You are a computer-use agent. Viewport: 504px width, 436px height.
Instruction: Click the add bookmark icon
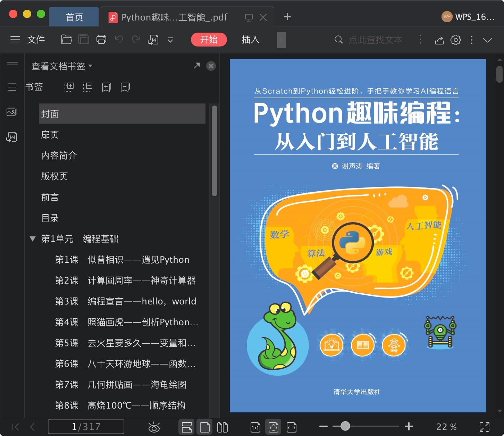point(107,87)
